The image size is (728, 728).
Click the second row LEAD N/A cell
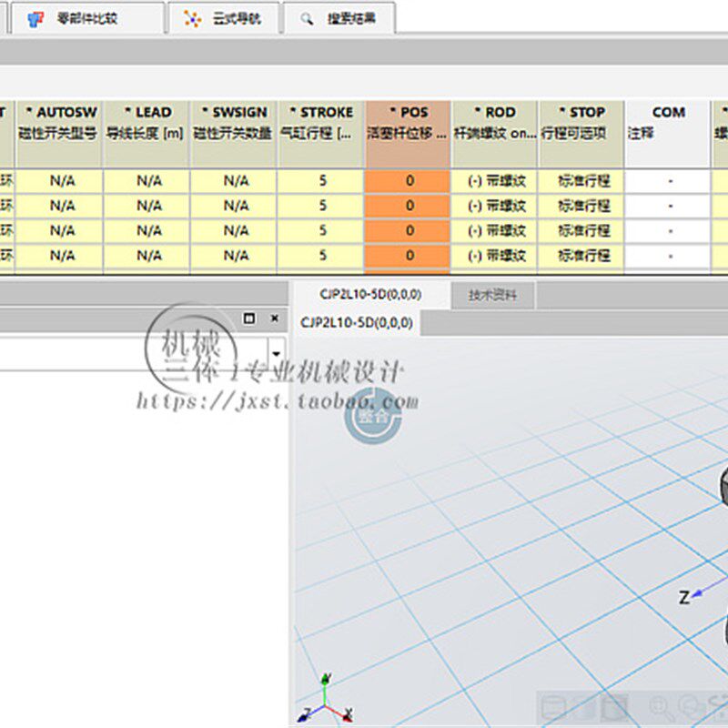tap(146, 206)
